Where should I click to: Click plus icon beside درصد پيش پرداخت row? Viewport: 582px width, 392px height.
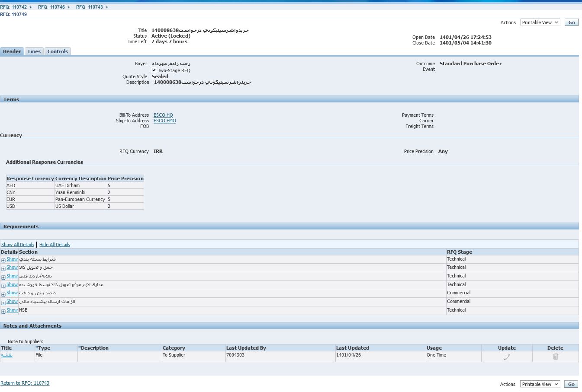pyautogui.click(x=3, y=294)
